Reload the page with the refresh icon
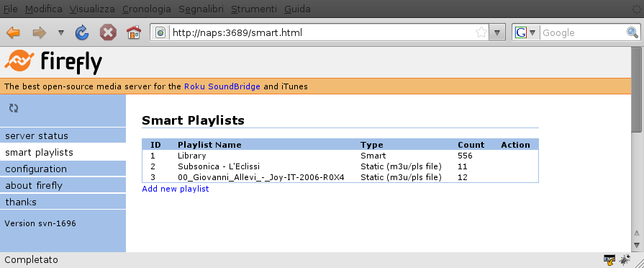This screenshot has height=268, width=644. (82, 32)
